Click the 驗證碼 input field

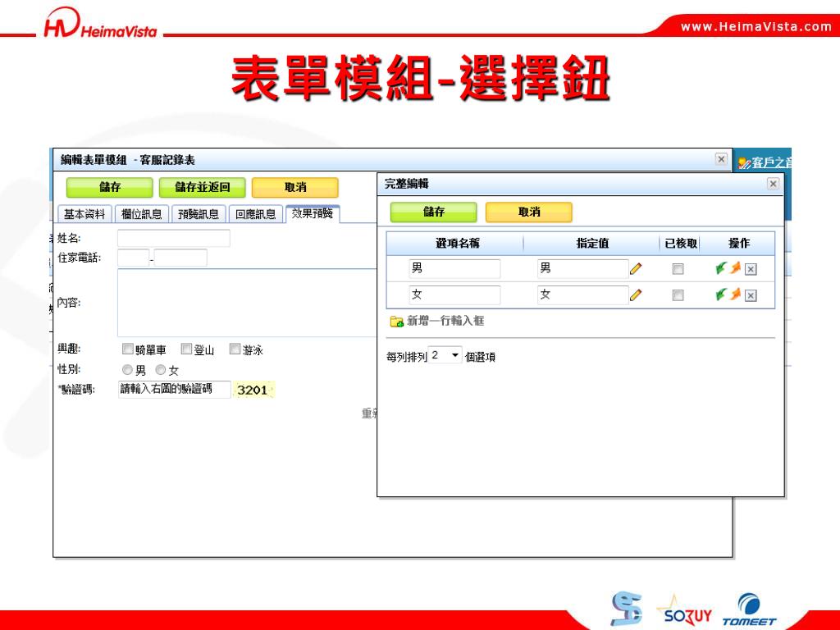(174, 390)
